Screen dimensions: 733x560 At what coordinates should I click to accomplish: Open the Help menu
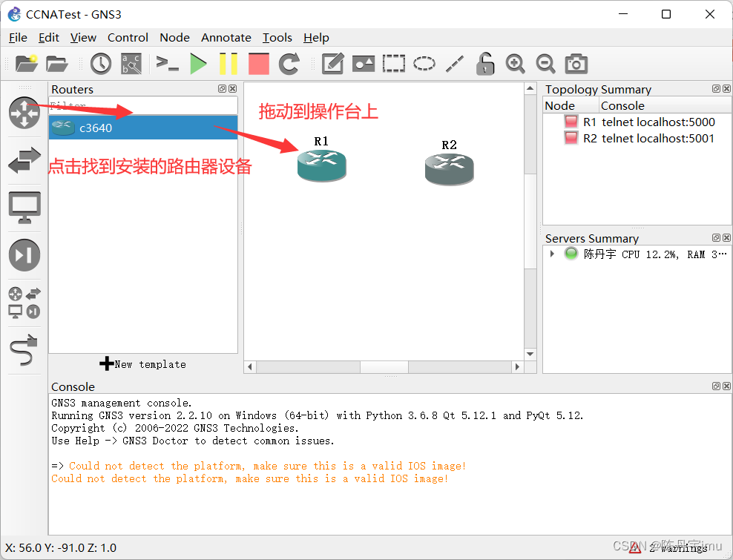316,37
